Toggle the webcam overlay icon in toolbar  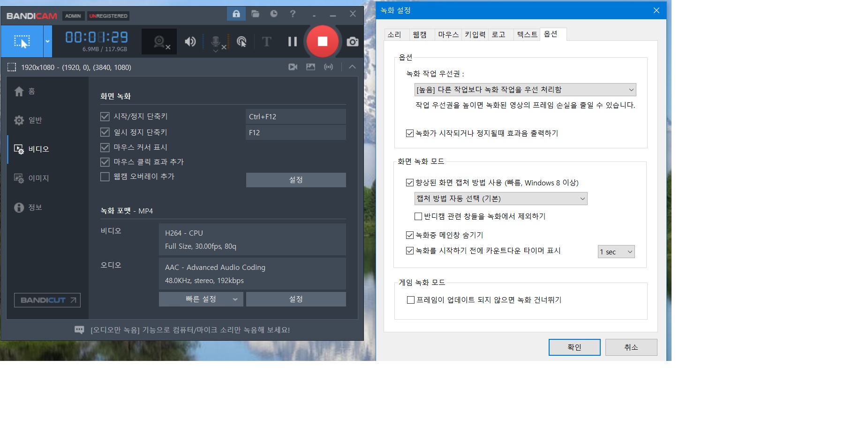pos(159,42)
